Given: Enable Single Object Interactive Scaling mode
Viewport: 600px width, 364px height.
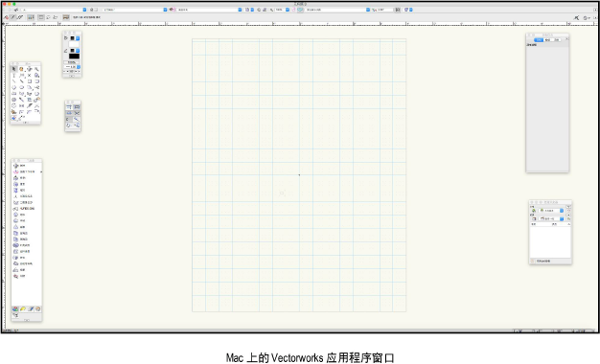Looking at the screenshot, I should coord(12,17).
